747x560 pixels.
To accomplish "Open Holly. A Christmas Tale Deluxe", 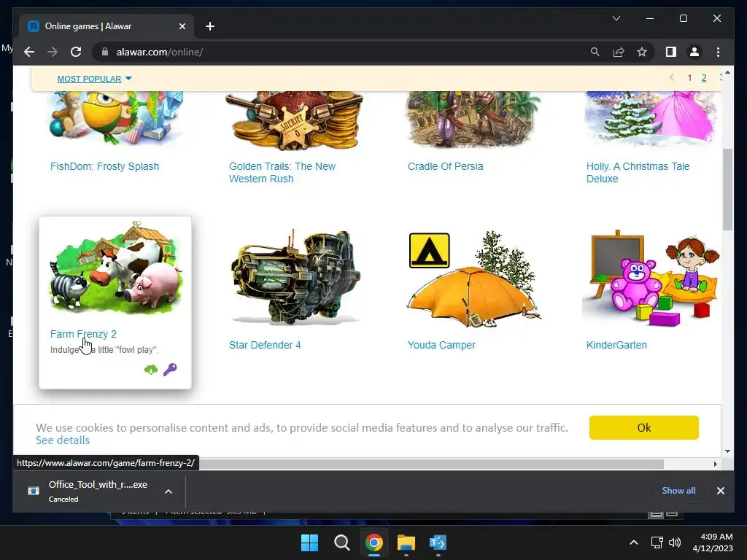I will (x=638, y=172).
